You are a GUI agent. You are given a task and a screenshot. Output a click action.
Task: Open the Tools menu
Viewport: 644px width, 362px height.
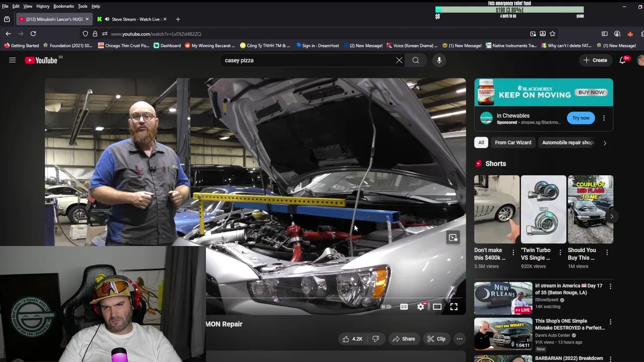tap(83, 6)
